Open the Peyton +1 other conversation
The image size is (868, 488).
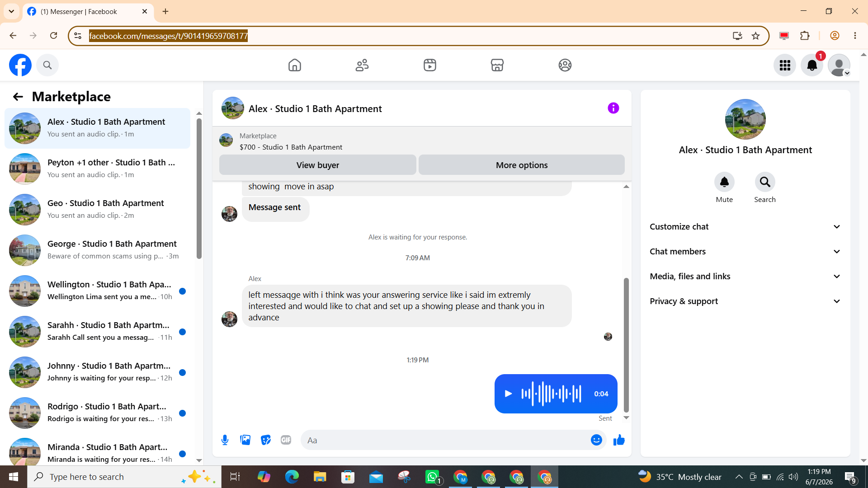pyautogui.click(x=97, y=169)
